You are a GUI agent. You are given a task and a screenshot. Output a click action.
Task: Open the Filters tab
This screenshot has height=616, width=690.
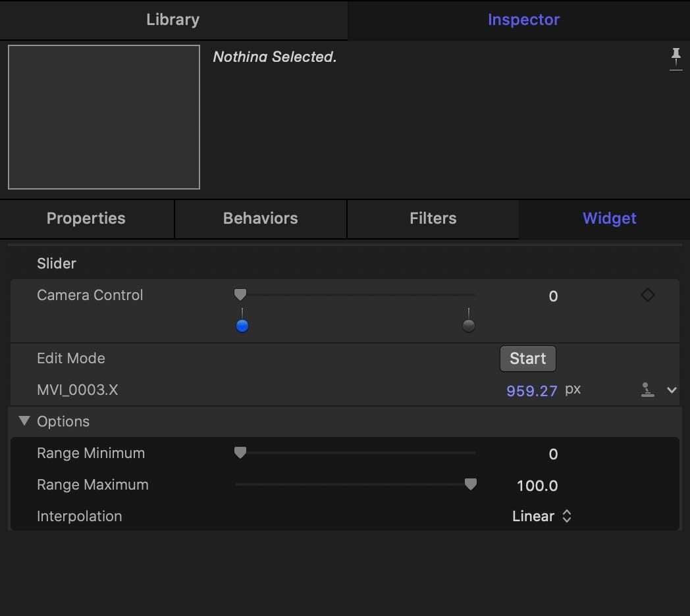point(433,218)
